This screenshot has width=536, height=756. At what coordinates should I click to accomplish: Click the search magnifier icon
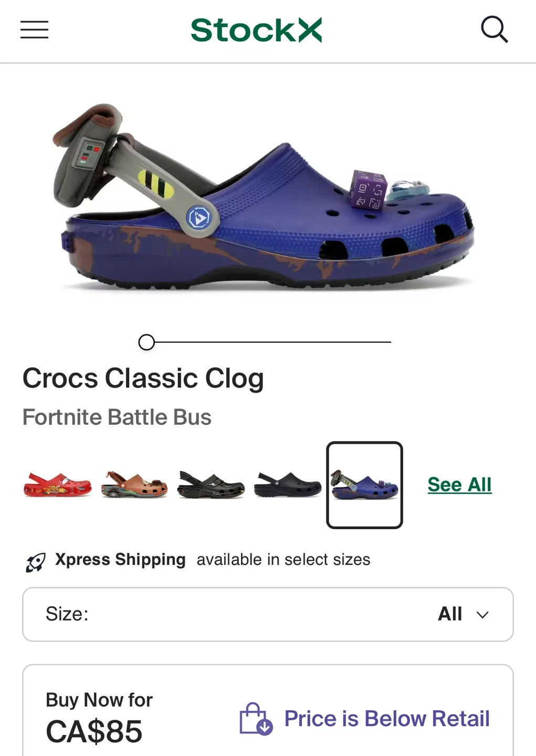495,30
